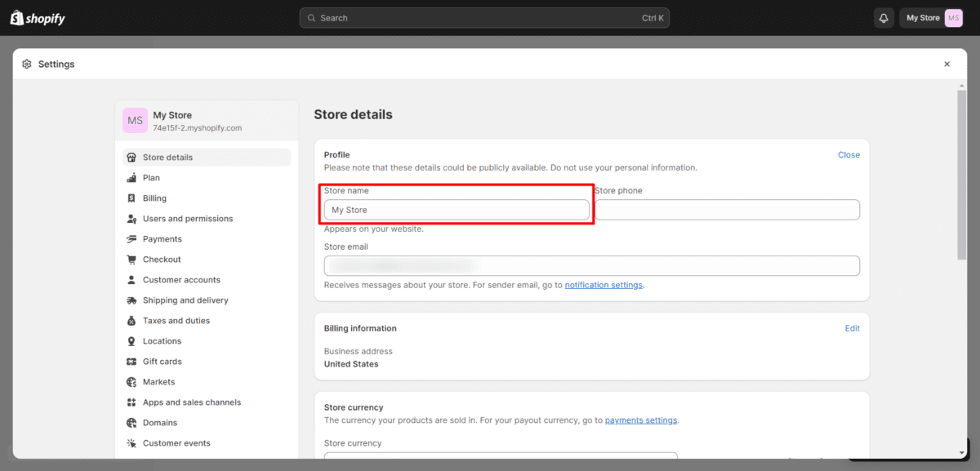Click the Locations pin icon
The height and width of the screenshot is (471, 980).
pos(132,340)
